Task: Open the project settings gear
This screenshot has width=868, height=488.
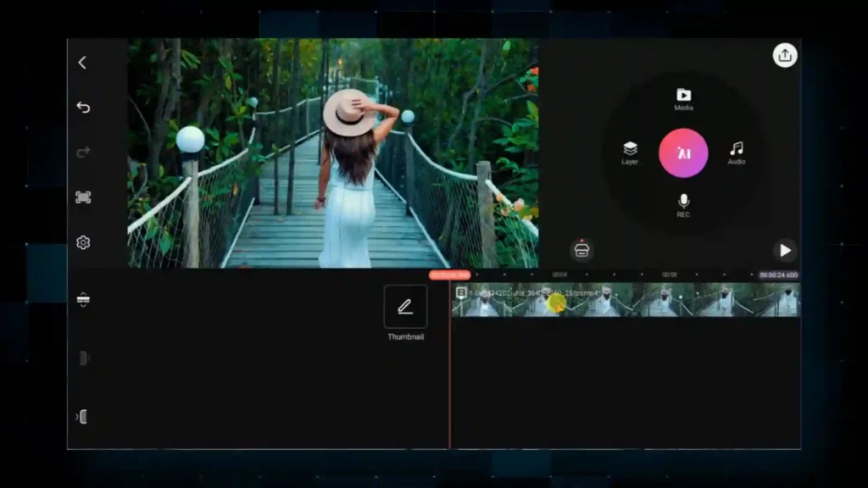Action: [x=82, y=241]
